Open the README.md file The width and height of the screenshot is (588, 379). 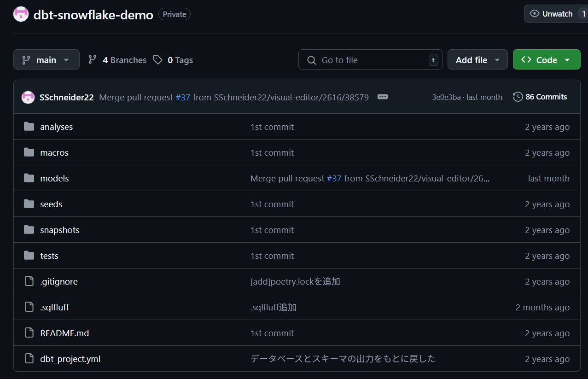pyautogui.click(x=64, y=333)
